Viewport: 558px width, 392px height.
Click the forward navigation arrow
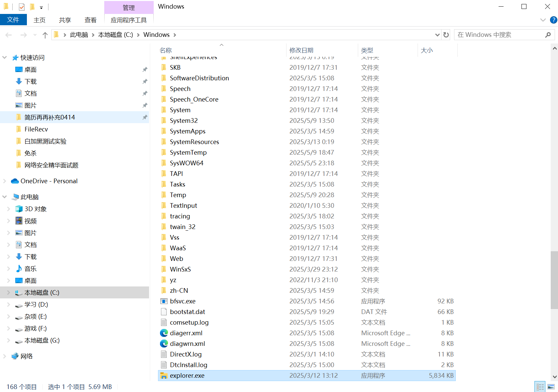point(23,35)
